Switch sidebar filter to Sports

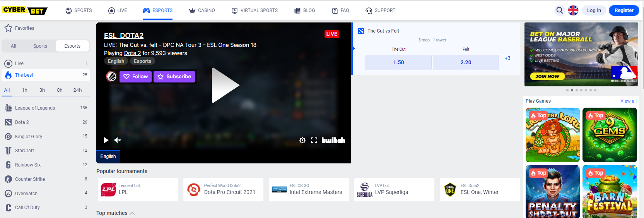(40, 46)
